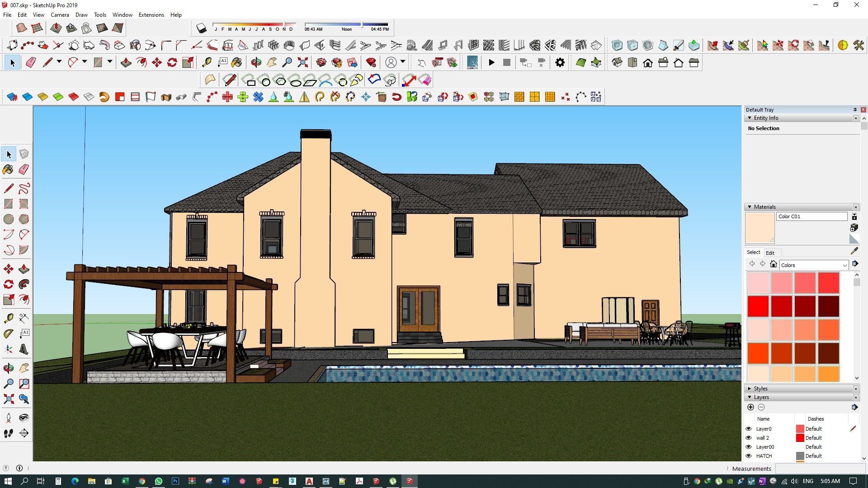
Task: Pick the Sample Paint eyedropper
Action: 854,251
